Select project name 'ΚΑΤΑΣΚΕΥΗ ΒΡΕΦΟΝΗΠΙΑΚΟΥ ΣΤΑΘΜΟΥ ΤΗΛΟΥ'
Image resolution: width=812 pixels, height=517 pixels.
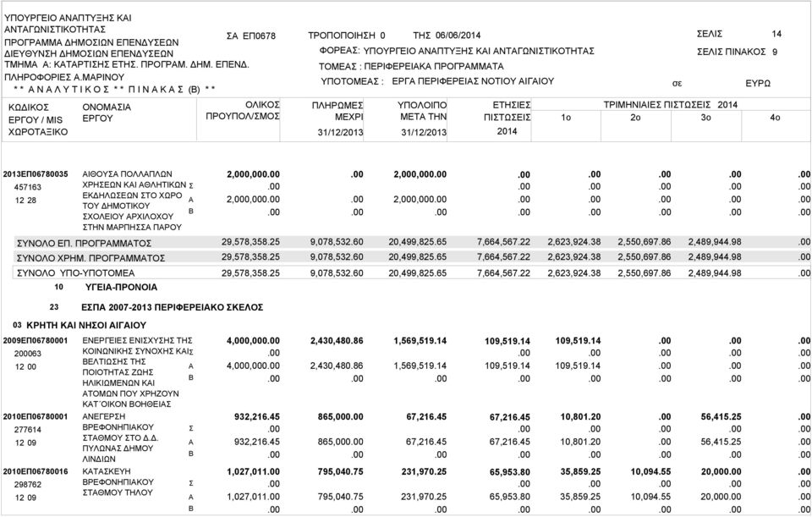[118, 481]
